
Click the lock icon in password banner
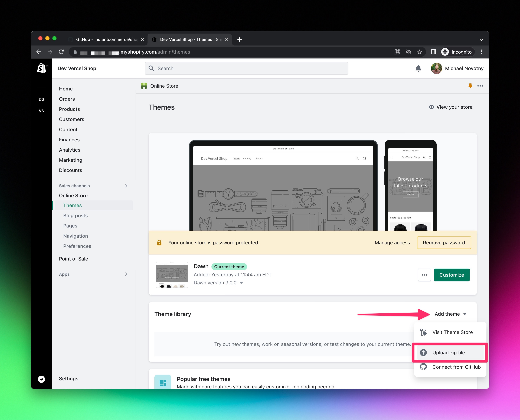pos(159,243)
